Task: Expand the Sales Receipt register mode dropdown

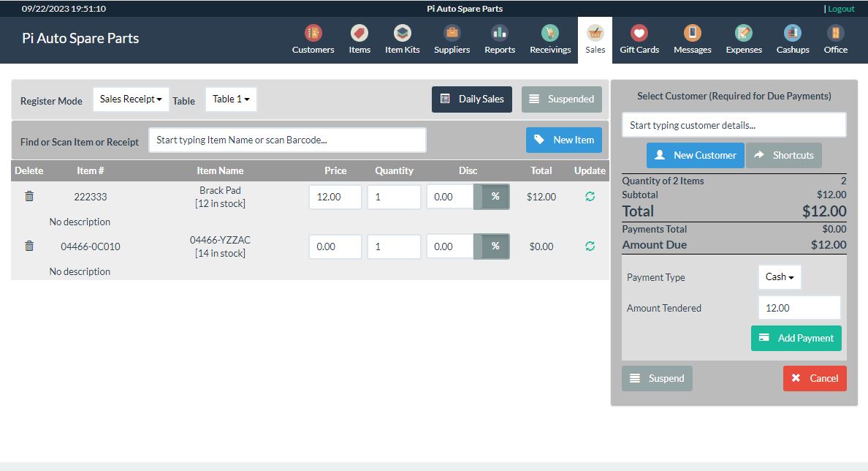Action: tap(131, 99)
